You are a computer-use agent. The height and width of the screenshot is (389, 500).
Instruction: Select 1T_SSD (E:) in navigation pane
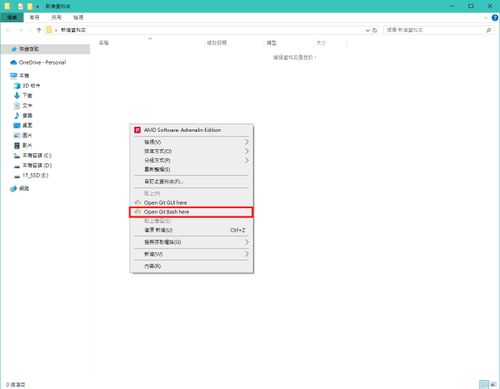tap(35, 176)
